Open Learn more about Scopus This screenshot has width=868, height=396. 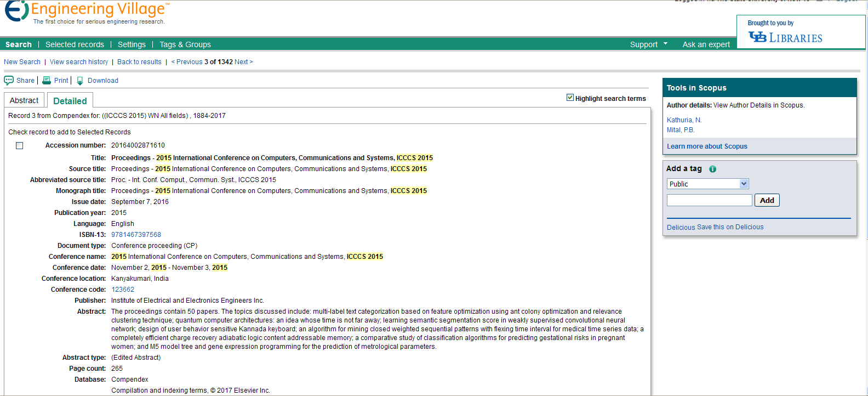pos(707,146)
